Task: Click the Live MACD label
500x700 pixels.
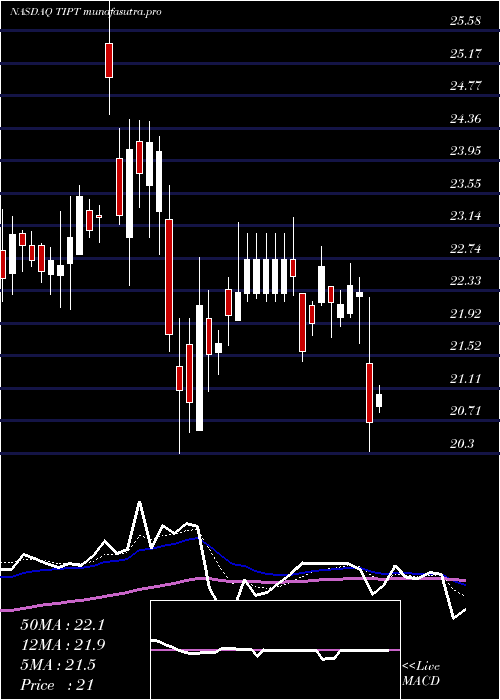Action: [421, 674]
